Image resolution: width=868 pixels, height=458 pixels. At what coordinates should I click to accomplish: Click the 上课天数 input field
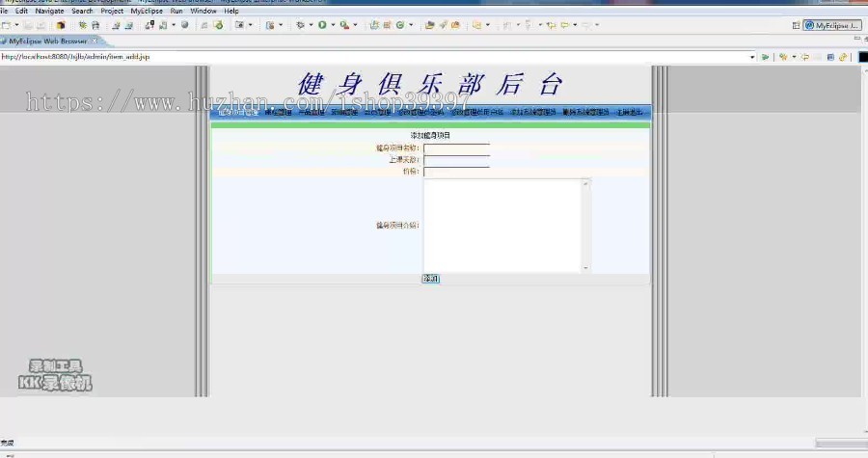pos(457,160)
